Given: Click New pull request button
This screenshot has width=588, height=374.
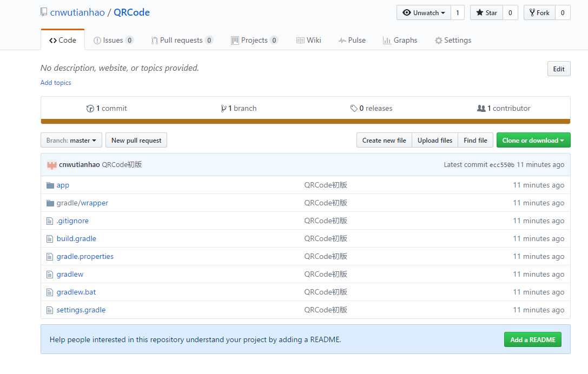Looking at the screenshot, I should [136, 140].
